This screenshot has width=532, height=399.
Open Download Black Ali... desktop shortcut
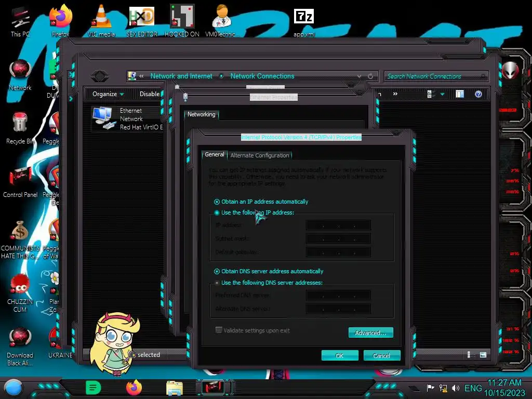pyautogui.click(x=20, y=347)
